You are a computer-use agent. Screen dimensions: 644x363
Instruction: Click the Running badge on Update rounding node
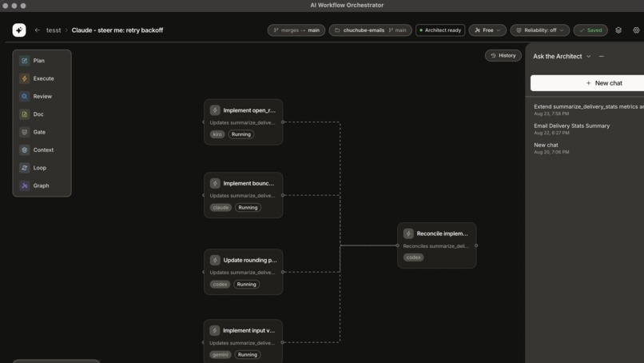click(246, 285)
